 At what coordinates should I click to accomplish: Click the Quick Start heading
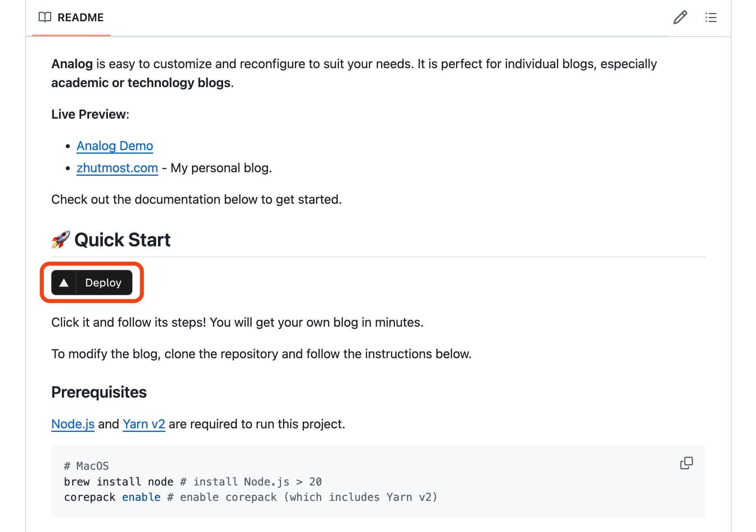tap(122, 240)
